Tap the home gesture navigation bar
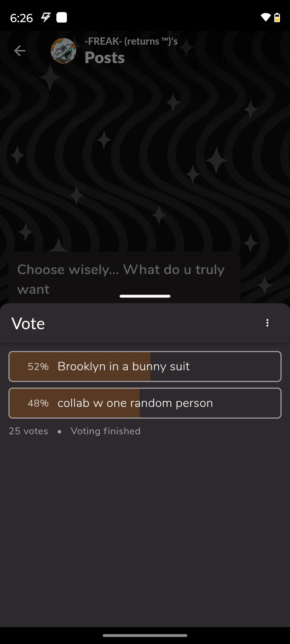The height and width of the screenshot is (644, 290). tap(145, 636)
